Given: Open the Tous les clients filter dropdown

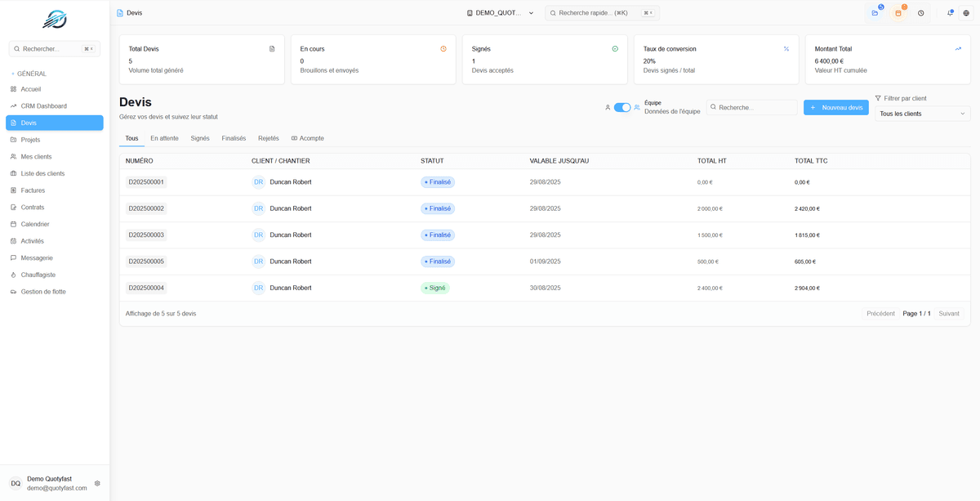Looking at the screenshot, I should 922,114.
